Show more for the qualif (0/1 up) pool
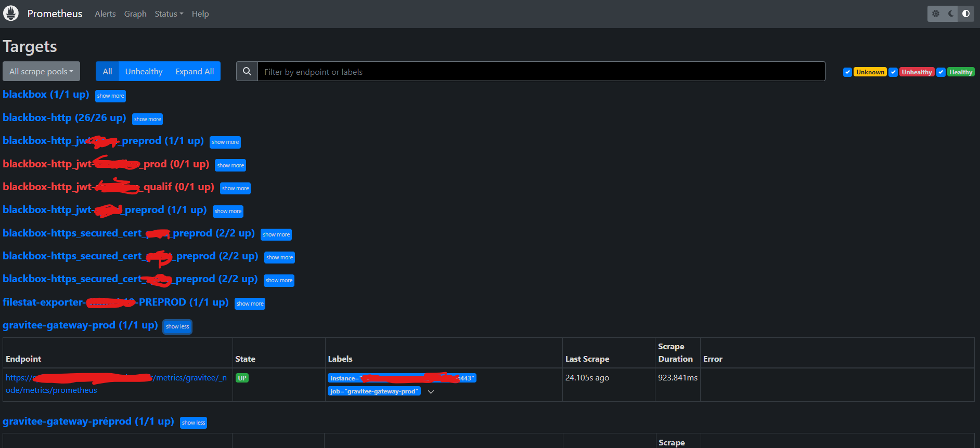This screenshot has width=980, height=448. click(236, 188)
